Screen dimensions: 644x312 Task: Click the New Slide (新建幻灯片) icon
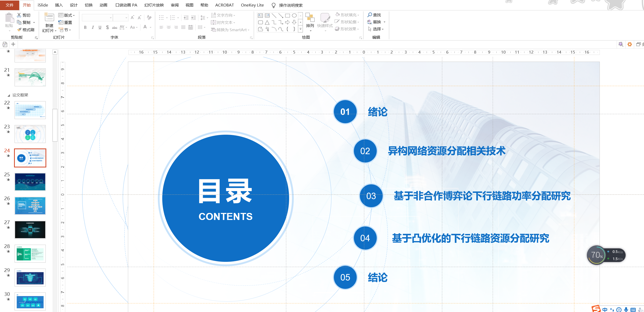[x=49, y=17]
